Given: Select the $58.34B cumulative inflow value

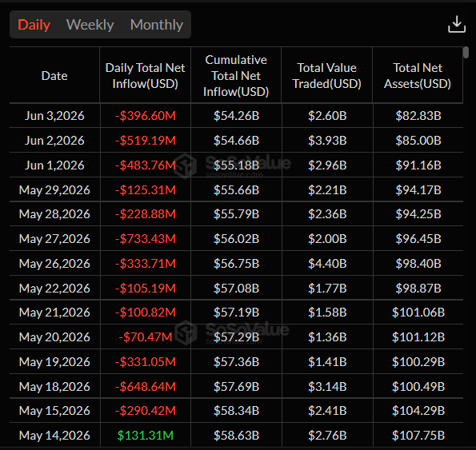Looking at the screenshot, I should [x=236, y=411].
